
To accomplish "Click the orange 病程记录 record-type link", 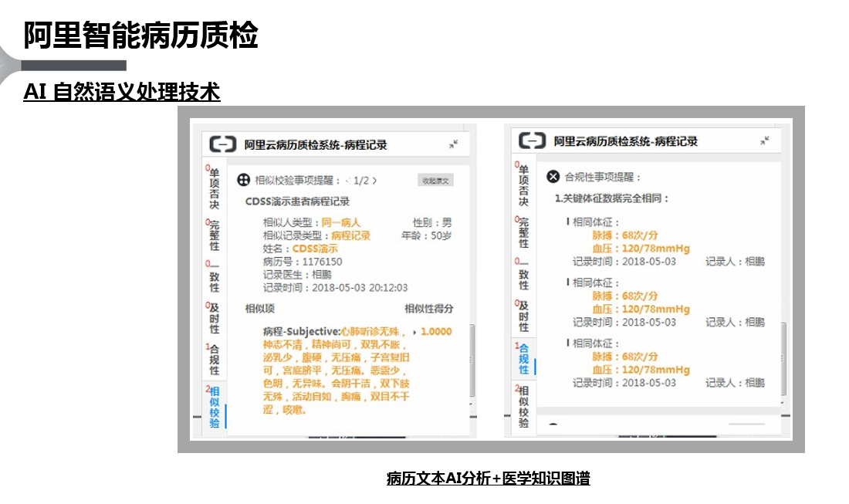I will click(351, 235).
